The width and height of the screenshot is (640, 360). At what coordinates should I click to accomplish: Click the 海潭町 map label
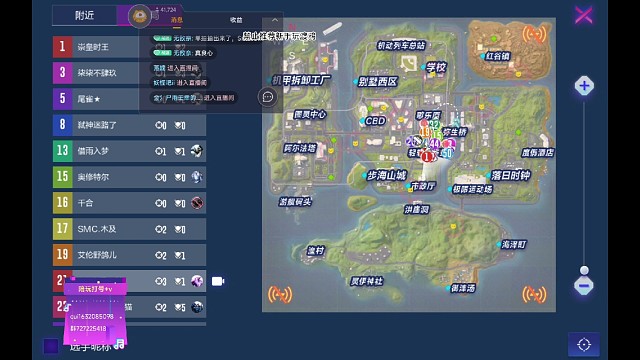coord(513,244)
